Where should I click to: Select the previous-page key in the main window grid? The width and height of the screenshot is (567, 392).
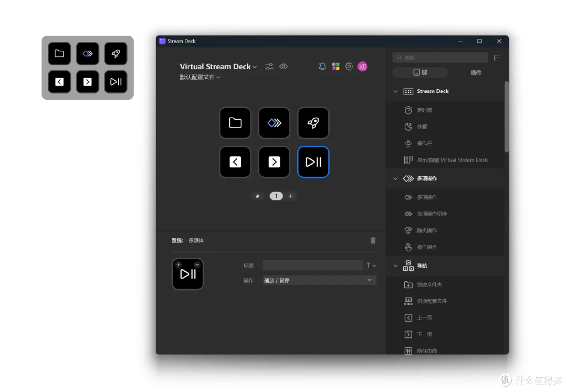click(x=235, y=162)
